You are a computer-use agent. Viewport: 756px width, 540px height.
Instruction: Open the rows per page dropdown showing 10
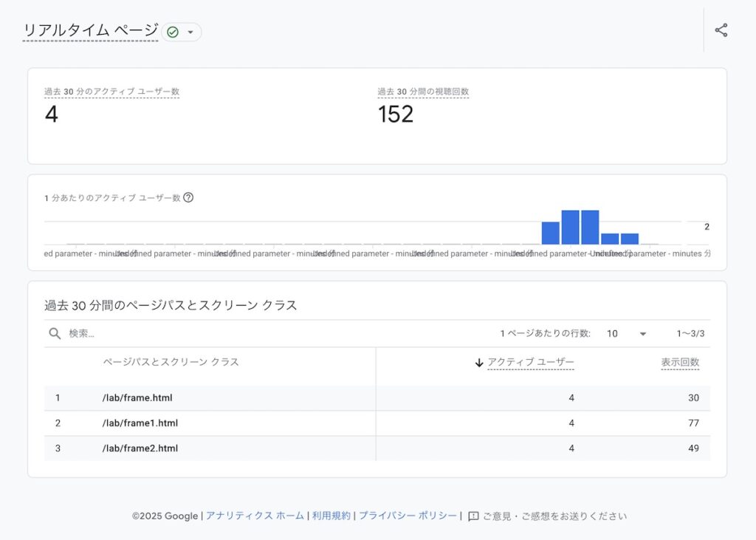(626, 333)
